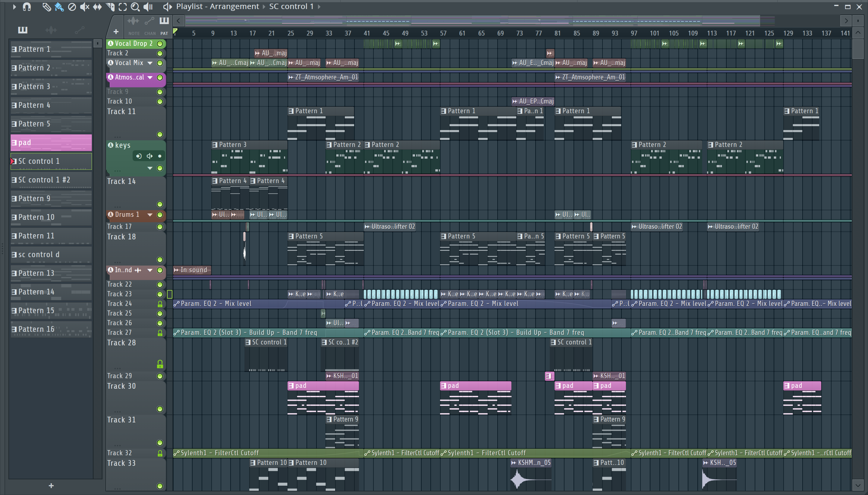Select the Slip tool
The width and height of the screenshot is (868, 495).
click(97, 6)
